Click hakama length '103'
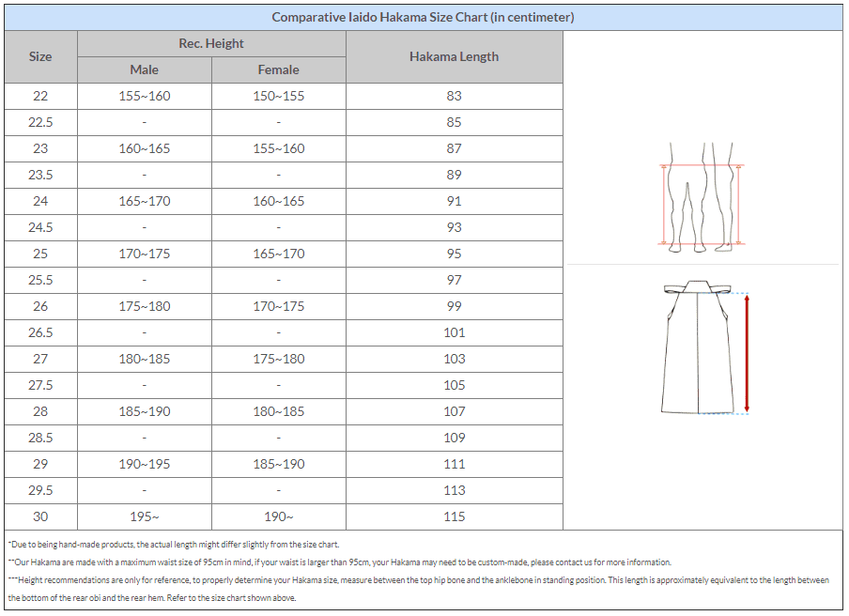Screen dimensions: 849x616 pyautogui.click(x=455, y=359)
